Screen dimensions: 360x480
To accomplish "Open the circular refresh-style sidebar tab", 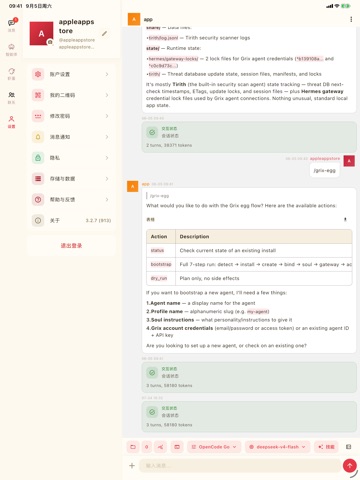I will [11, 73].
